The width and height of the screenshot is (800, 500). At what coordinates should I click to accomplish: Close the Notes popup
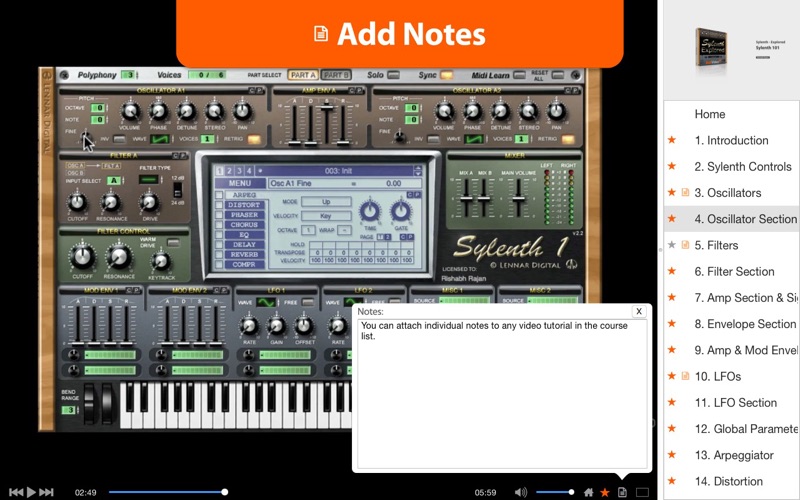[x=639, y=311]
